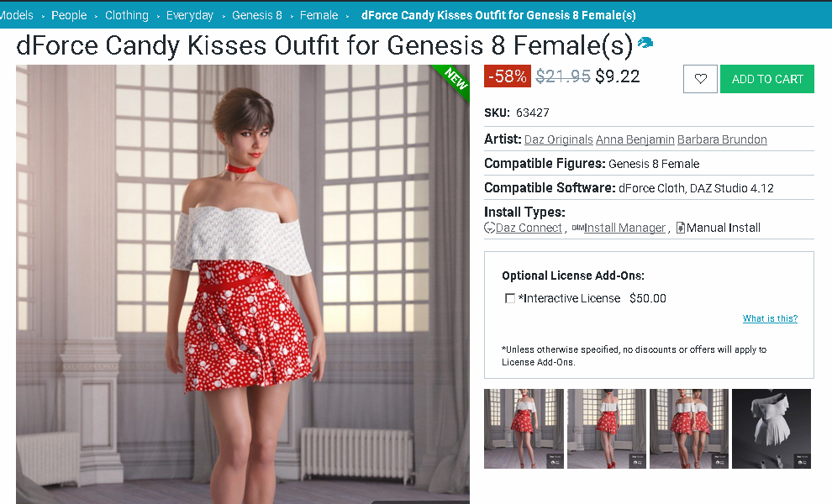View the white clay render thumbnail
The image size is (832, 504).
pos(771,428)
